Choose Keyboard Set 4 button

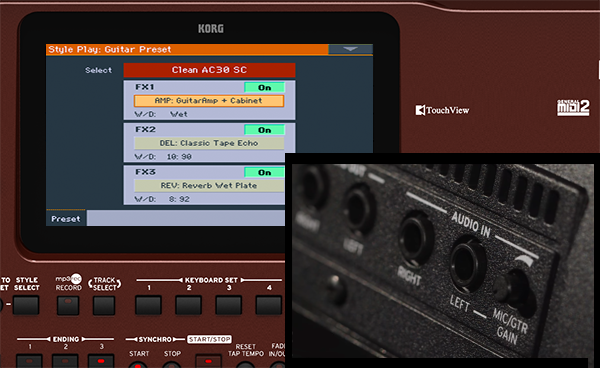click(269, 305)
